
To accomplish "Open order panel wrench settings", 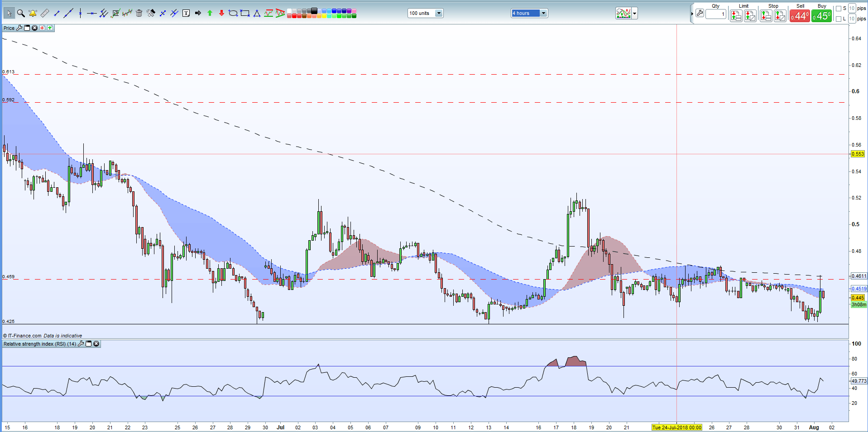I will (x=700, y=13).
